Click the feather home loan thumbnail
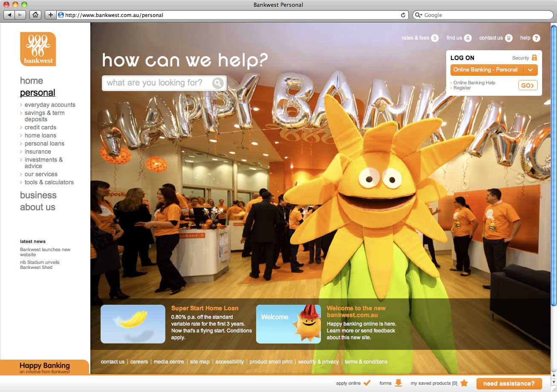 (133, 324)
